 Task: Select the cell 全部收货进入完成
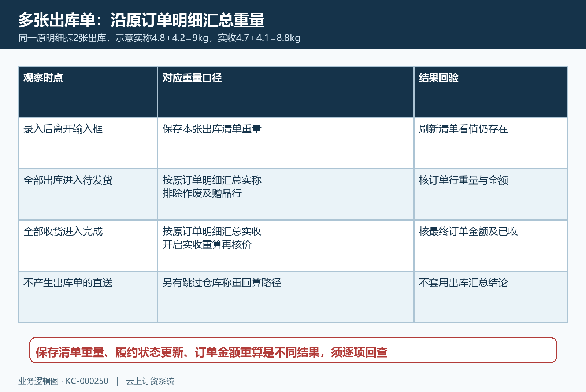(x=88, y=245)
